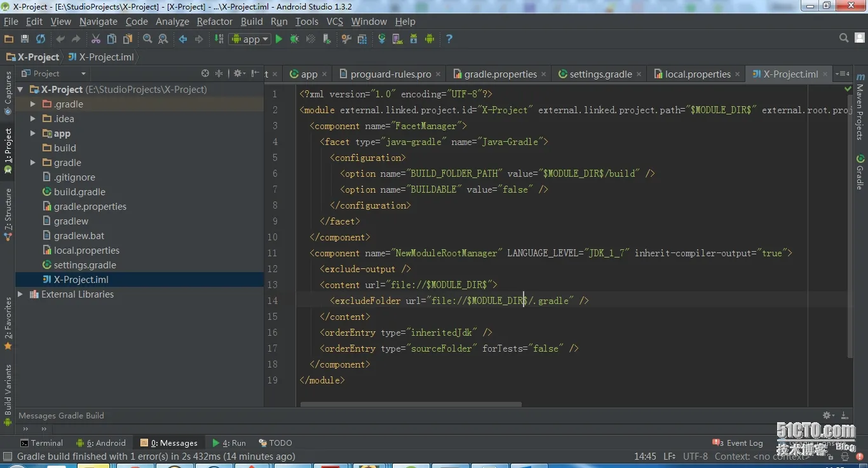This screenshot has width=868, height=468.
Task: Open the 6: Android tool window
Action: pyautogui.click(x=101, y=443)
